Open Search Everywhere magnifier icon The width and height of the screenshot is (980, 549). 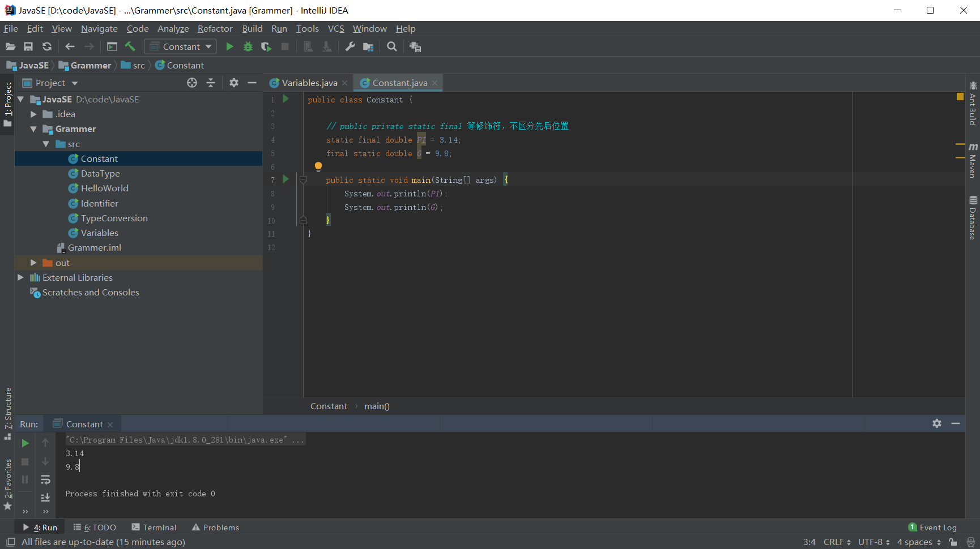pos(391,47)
